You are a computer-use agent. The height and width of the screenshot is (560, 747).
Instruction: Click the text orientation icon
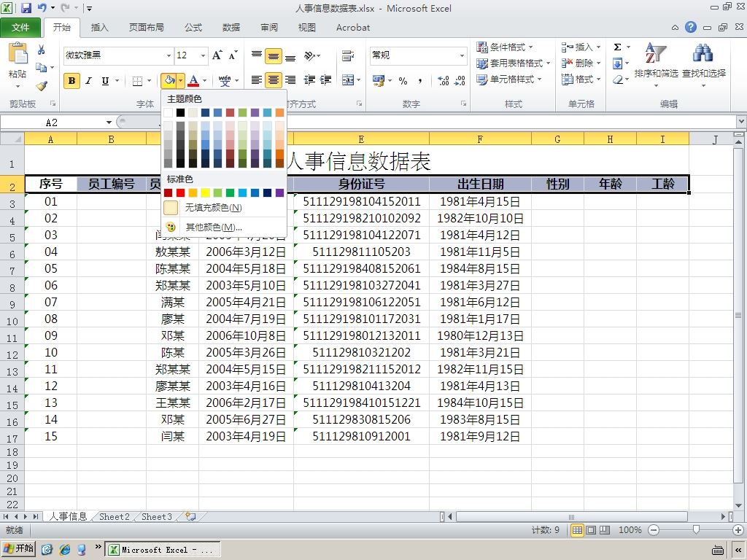[x=309, y=55]
